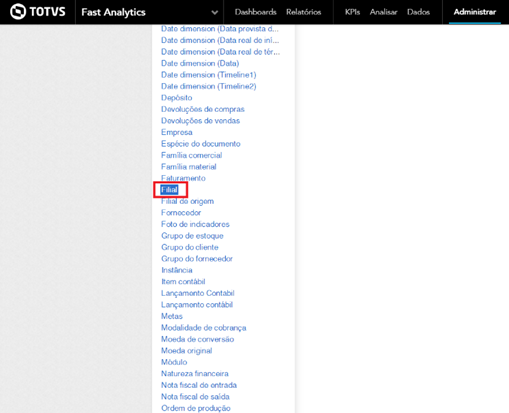The width and height of the screenshot is (509, 413).
Task: Open Moeda de conversão
Action: tap(197, 339)
